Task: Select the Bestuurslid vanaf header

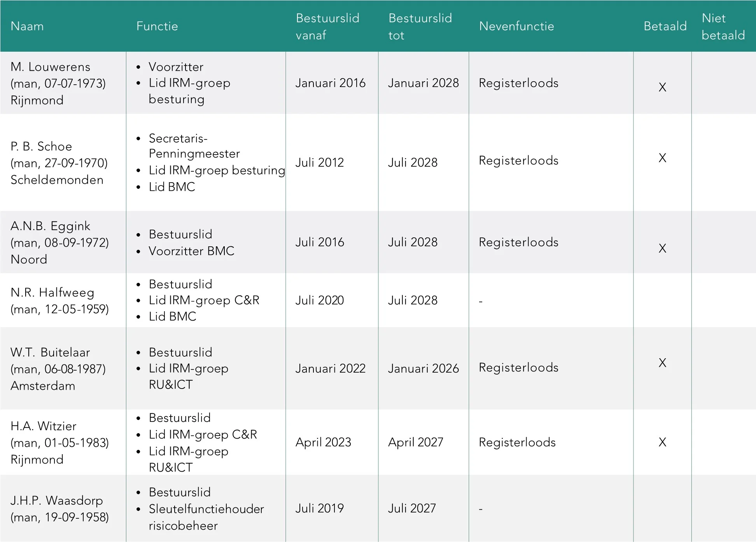Action: [327, 26]
